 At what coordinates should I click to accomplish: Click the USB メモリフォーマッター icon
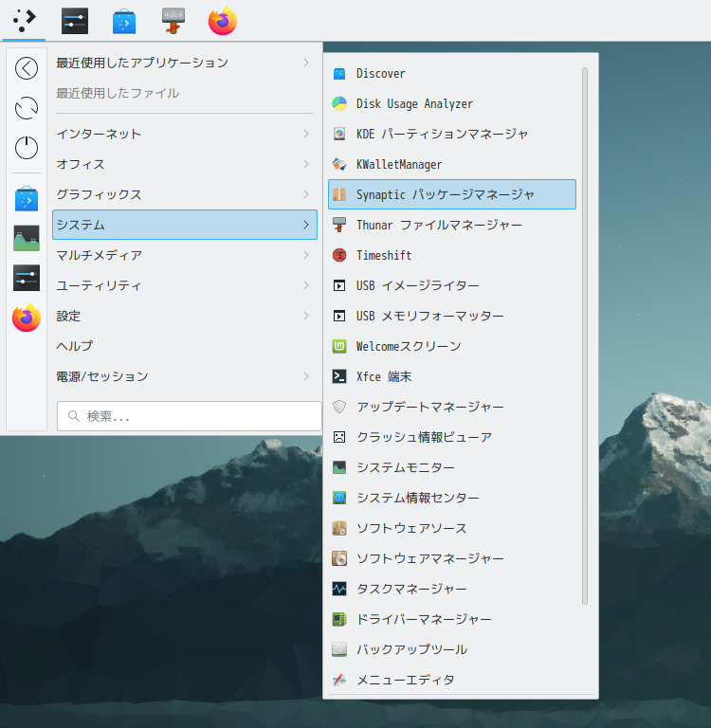tap(339, 316)
